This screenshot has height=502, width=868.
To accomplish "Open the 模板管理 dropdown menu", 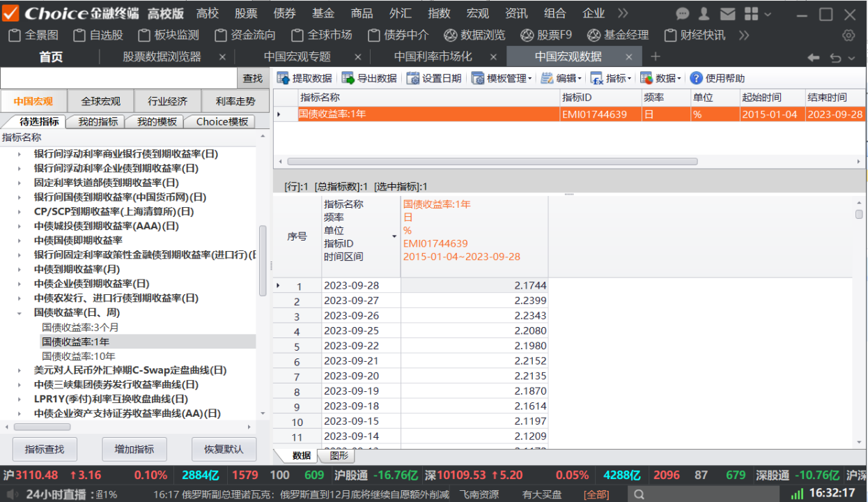I will click(x=502, y=78).
